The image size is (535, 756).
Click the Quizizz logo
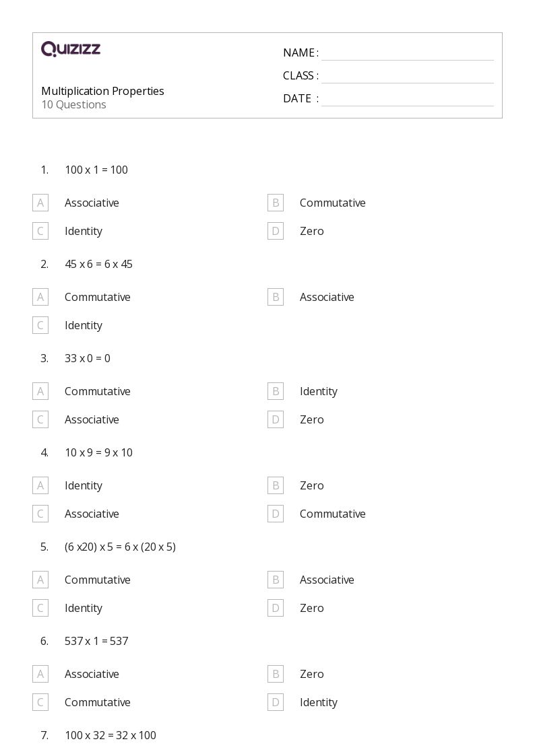71,48
